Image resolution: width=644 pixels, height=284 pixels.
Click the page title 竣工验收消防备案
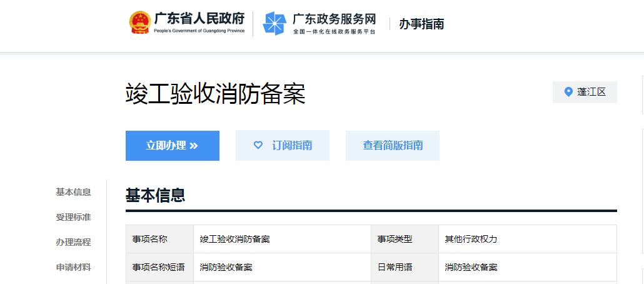(x=216, y=94)
